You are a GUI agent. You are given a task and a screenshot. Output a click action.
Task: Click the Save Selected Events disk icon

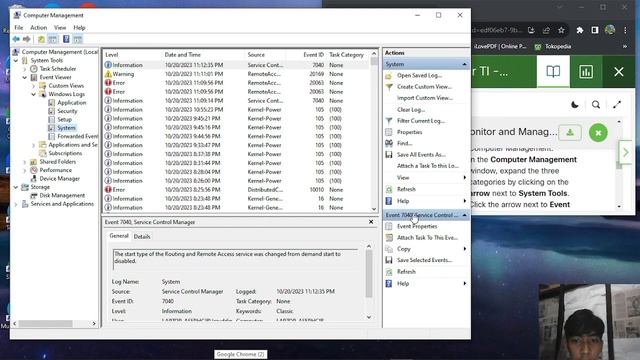389,260
